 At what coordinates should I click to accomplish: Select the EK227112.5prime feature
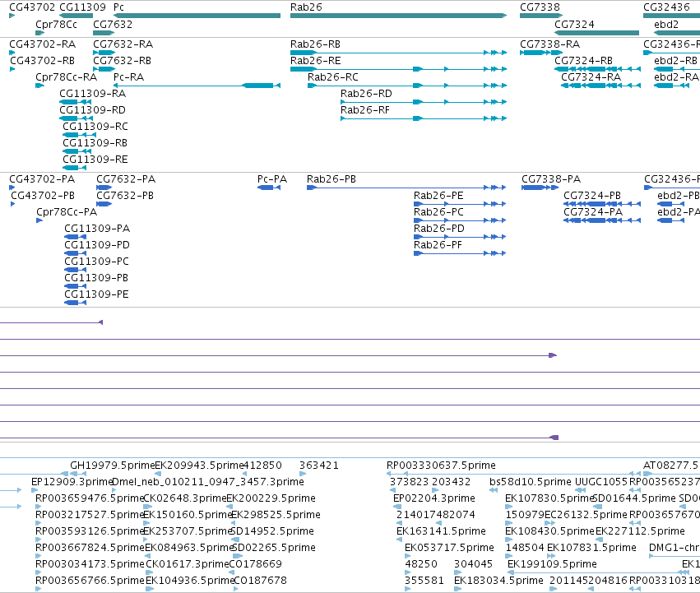click(x=640, y=531)
